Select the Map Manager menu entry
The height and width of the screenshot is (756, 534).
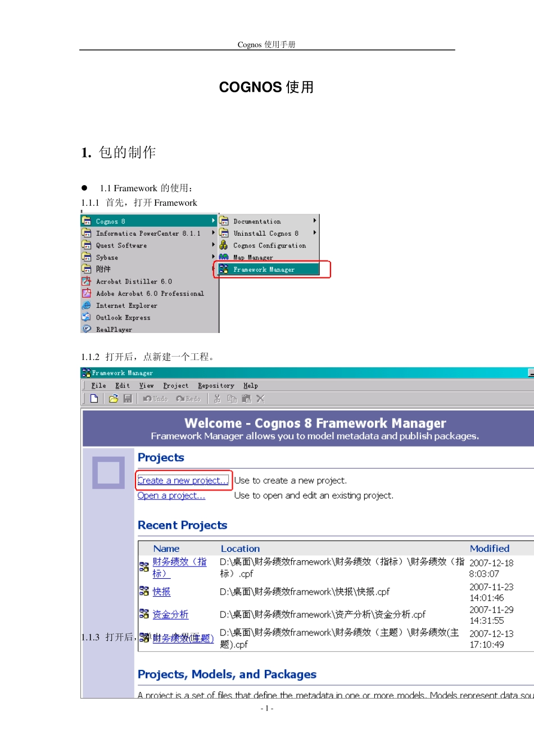coord(269,257)
